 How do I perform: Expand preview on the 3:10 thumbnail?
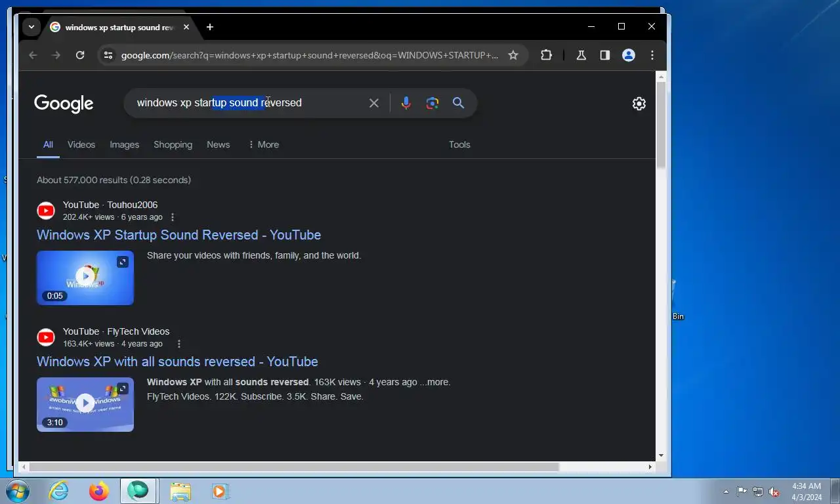click(123, 388)
